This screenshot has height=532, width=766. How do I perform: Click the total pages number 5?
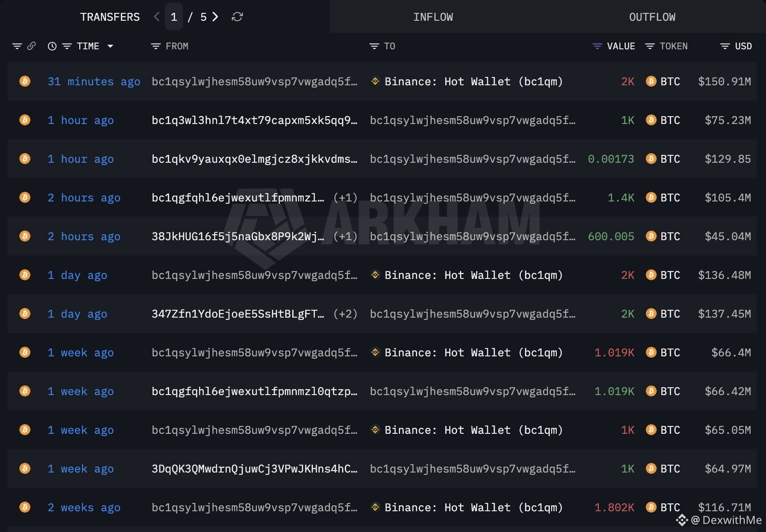pos(203,17)
